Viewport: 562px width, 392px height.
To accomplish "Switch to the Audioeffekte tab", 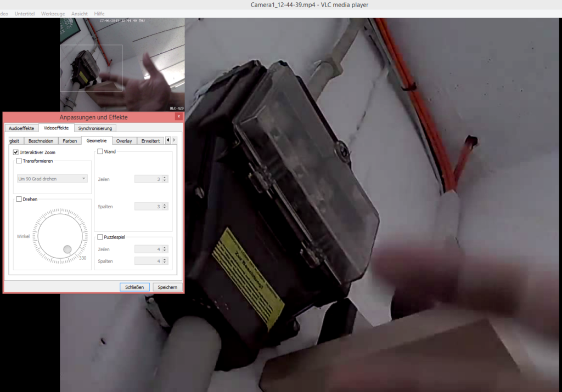I will [x=21, y=128].
